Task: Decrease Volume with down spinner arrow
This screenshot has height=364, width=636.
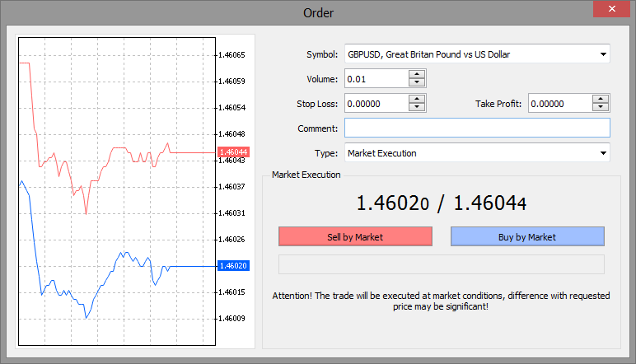Action: tap(417, 82)
